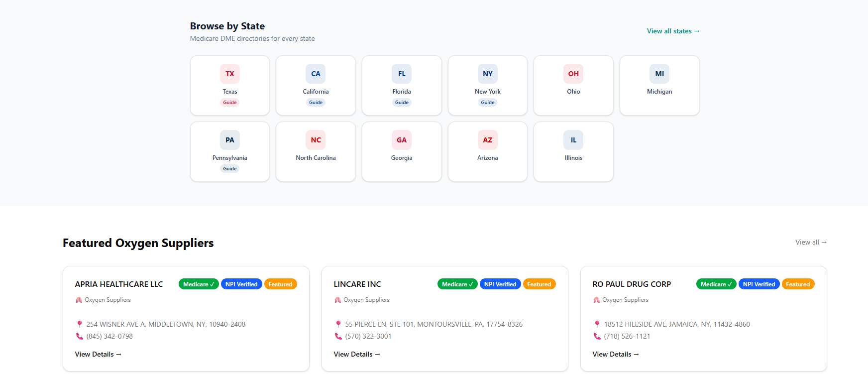The width and height of the screenshot is (868, 374).
Task: Click phone number (718) 526-1121
Action: coord(627,336)
